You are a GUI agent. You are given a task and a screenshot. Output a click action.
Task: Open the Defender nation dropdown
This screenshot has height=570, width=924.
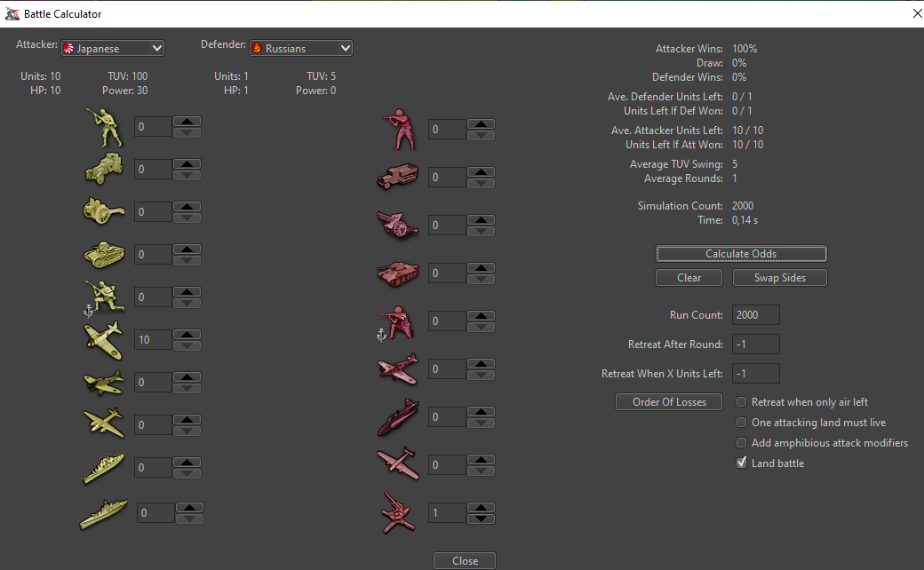pyautogui.click(x=301, y=48)
